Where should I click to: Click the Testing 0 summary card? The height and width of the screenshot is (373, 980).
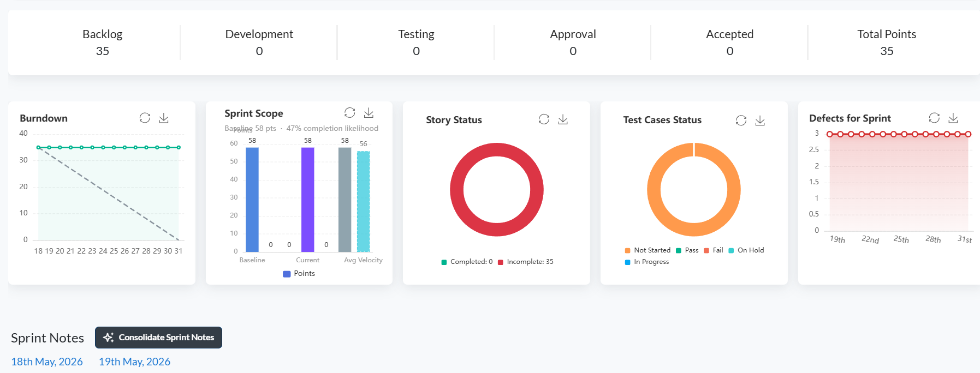(x=416, y=43)
